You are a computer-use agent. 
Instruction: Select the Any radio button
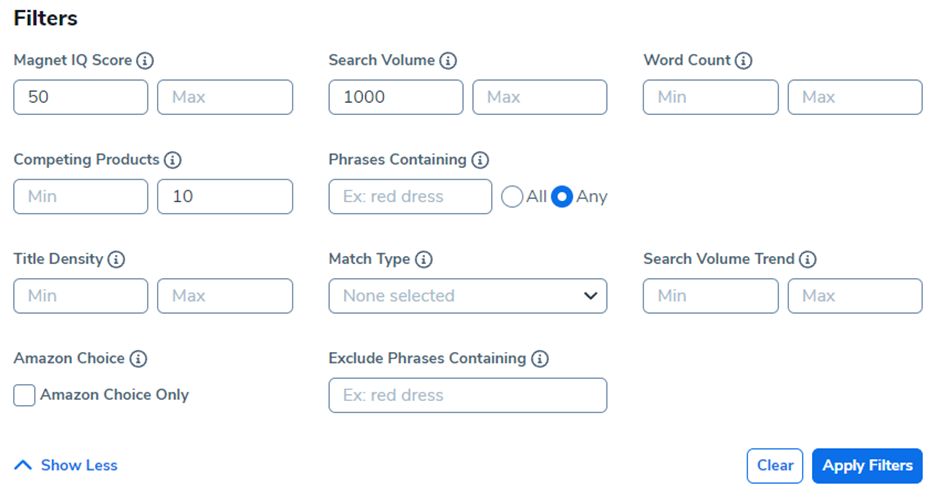click(562, 197)
